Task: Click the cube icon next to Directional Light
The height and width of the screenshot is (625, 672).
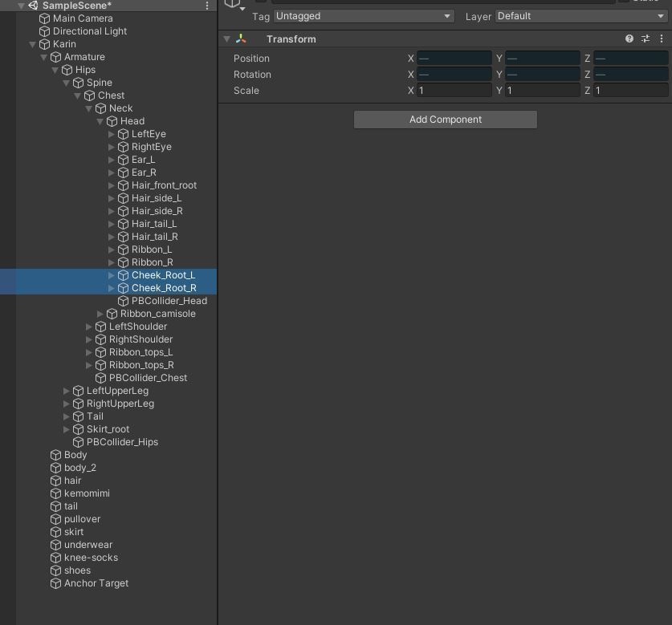Action: pyautogui.click(x=45, y=31)
